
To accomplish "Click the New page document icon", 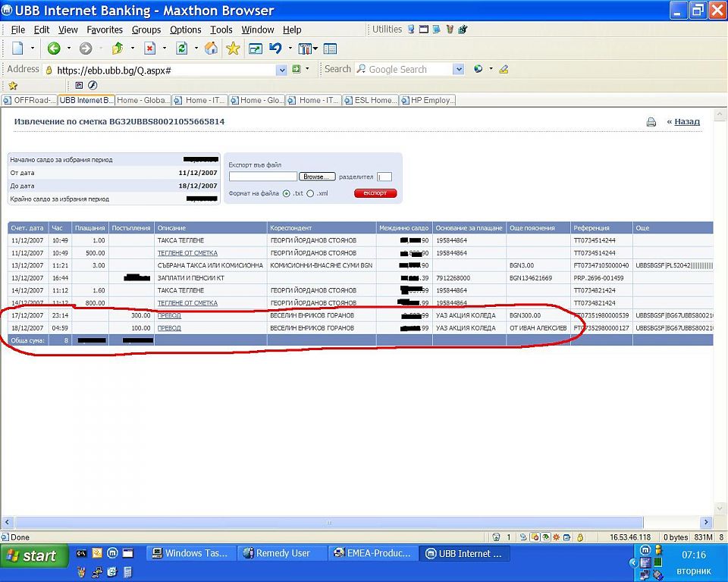I will coord(17,48).
